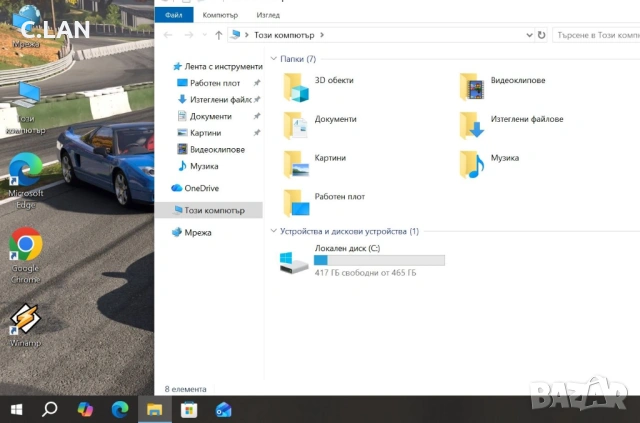Select the Музика folder in main pane

(x=474, y=163)
